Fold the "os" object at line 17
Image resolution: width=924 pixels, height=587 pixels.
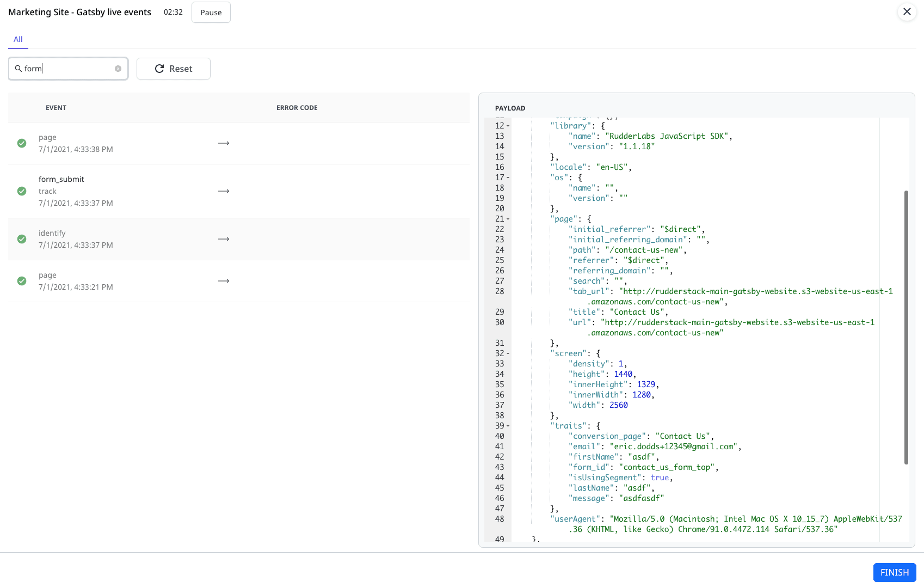tap(508, 178)
